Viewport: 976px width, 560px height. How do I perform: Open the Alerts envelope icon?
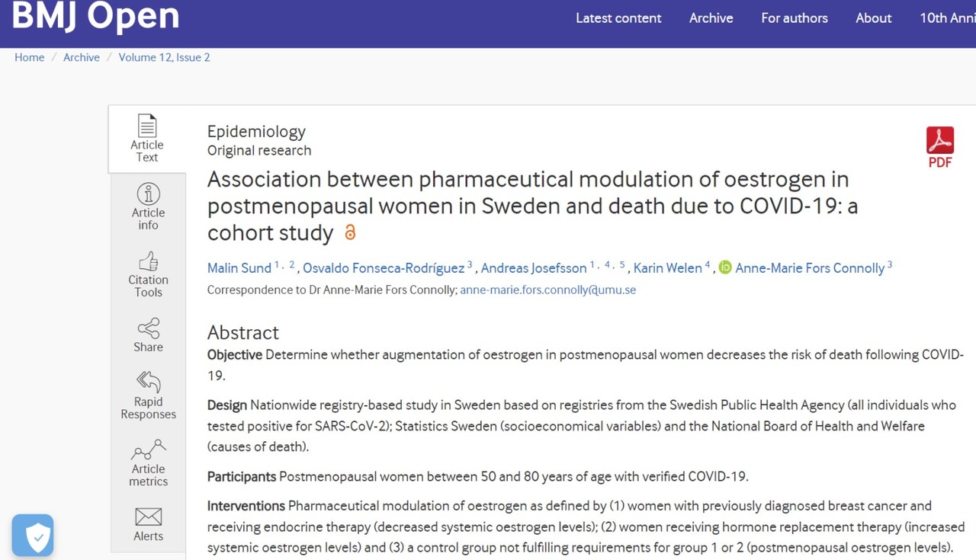(148, 517)
